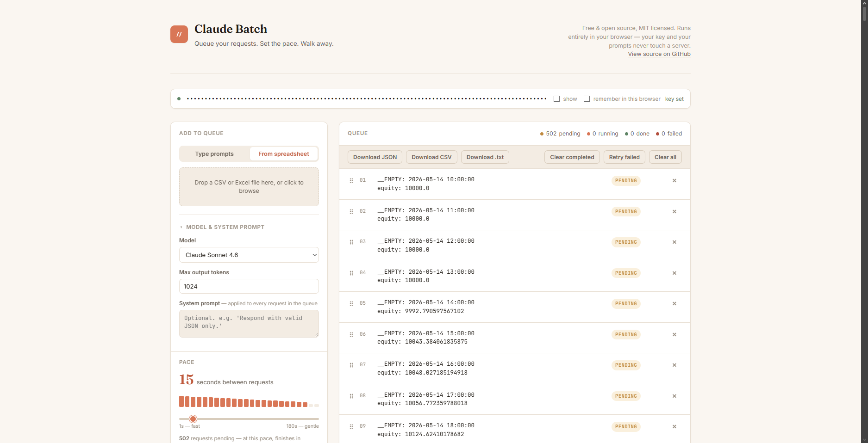Remove queue item 02 with its X
This screenshot has height=443, width=868.
tap(674, 212)
